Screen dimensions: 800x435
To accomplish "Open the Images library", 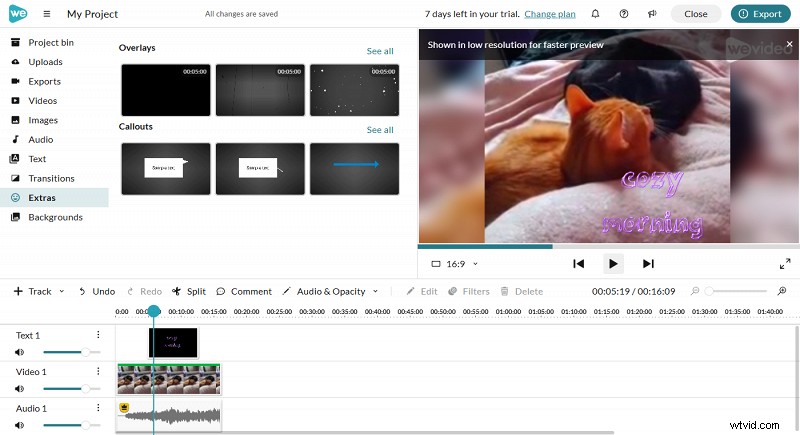I will 54,120.
